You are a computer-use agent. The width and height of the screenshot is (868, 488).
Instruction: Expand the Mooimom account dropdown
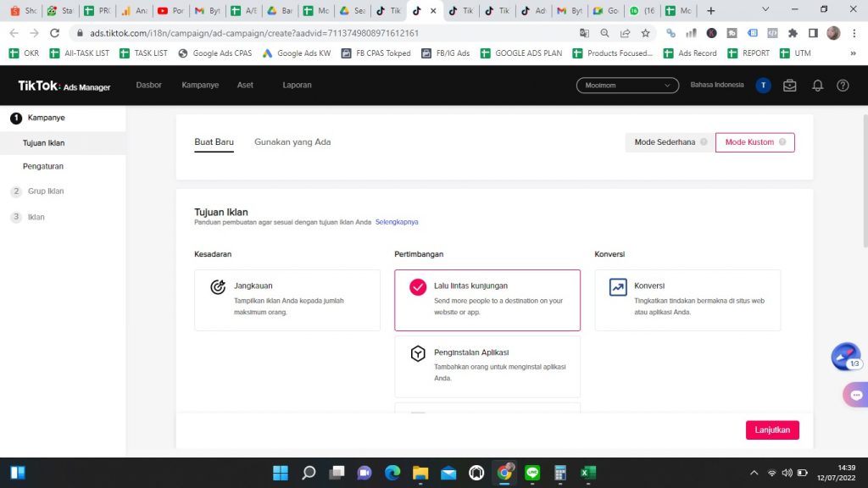[627, 86]
